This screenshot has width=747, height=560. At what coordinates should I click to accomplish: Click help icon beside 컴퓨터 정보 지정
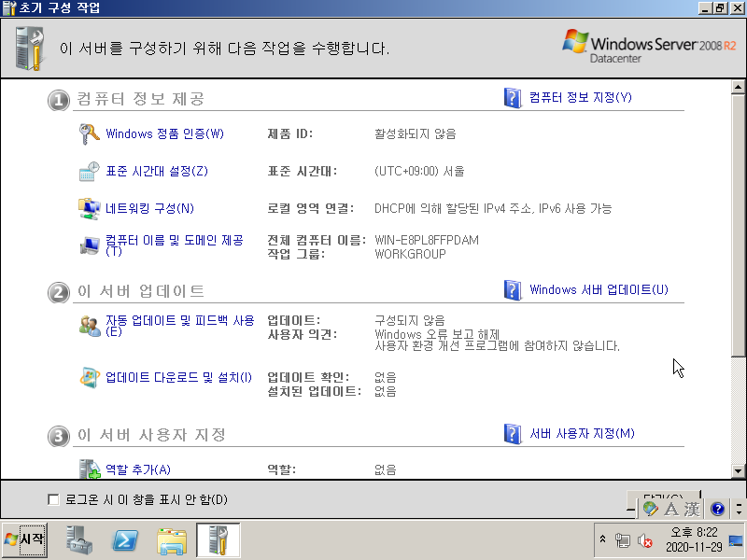point(513,98)
